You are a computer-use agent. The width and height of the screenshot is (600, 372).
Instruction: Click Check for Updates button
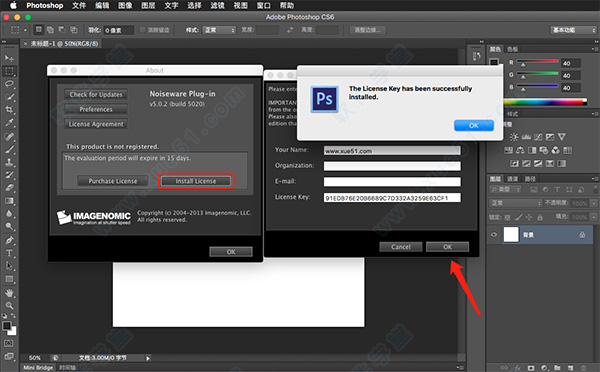click(x=96, y=95)
